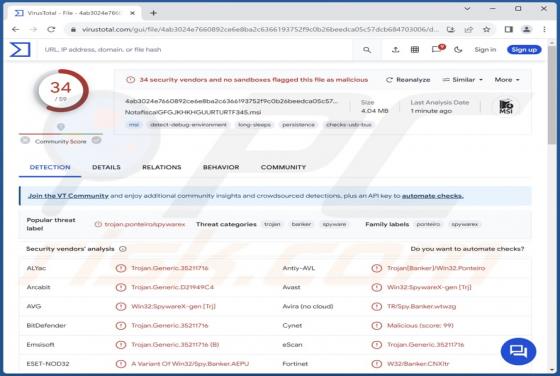The image size is (560, 376).
Task: Click the alert icon beside trojan.ponteiro/spywarex
Action: click(x=98, y=224)
